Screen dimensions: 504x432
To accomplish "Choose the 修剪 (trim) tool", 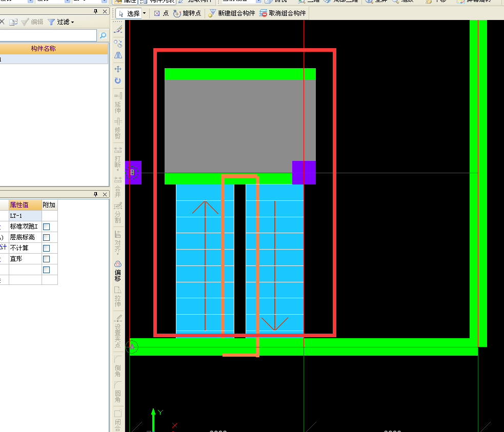I will point(118,129).
